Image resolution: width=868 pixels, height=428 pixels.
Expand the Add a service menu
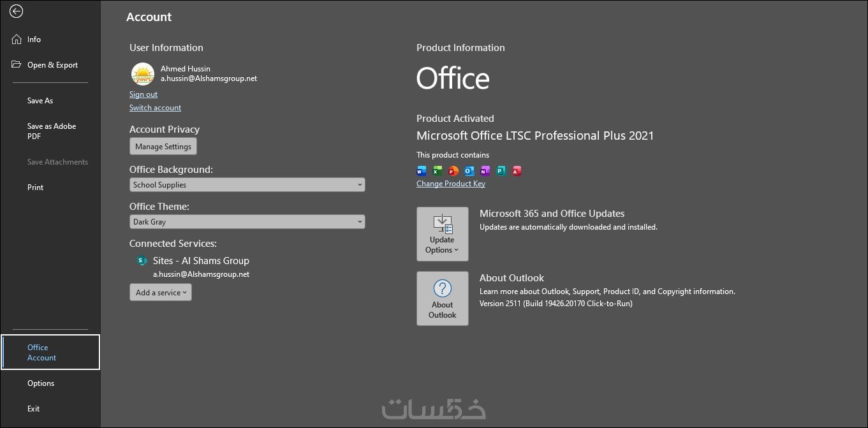161,293
